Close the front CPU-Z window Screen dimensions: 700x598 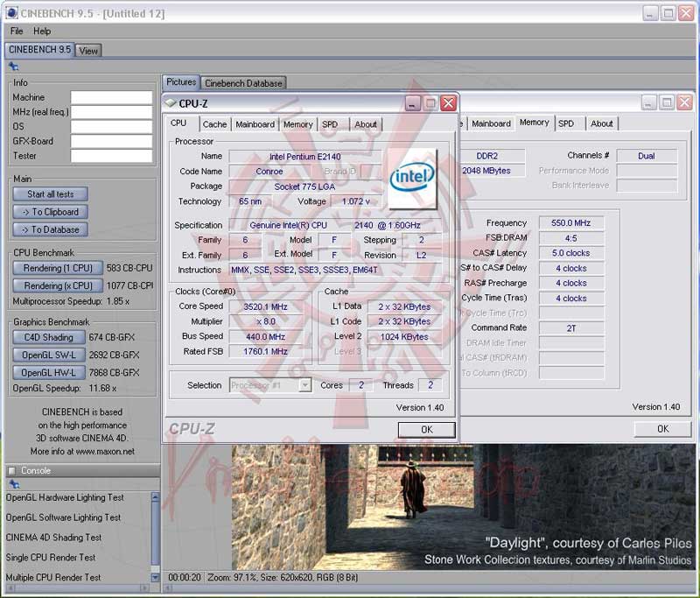(448, 103)
